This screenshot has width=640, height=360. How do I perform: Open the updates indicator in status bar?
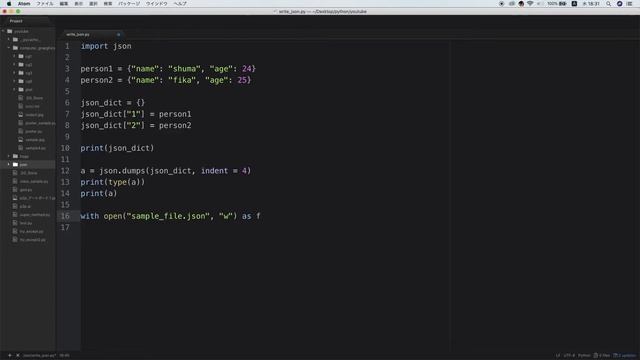[x=625, y=356]
